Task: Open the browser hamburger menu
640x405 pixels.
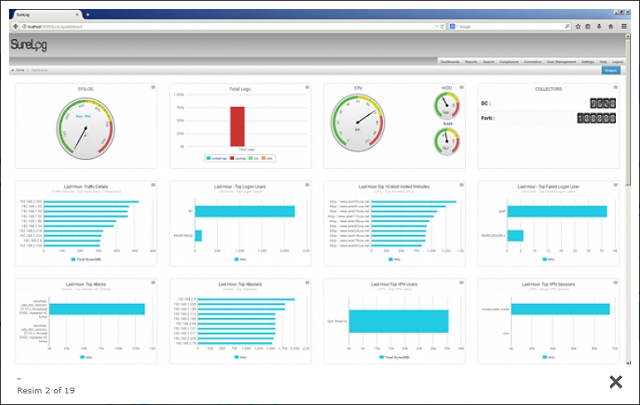Action: (624, 27)
